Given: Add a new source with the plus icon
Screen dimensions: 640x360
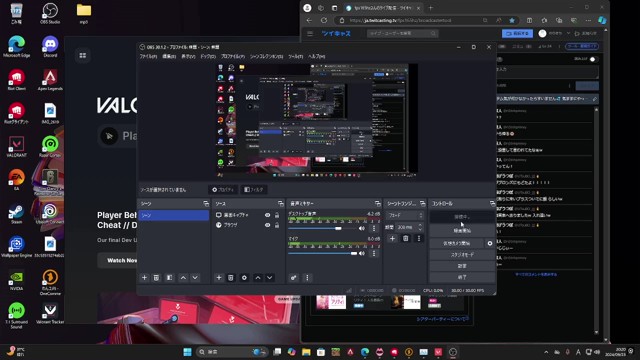Looking at the screenshot, I should coord(219,278).
